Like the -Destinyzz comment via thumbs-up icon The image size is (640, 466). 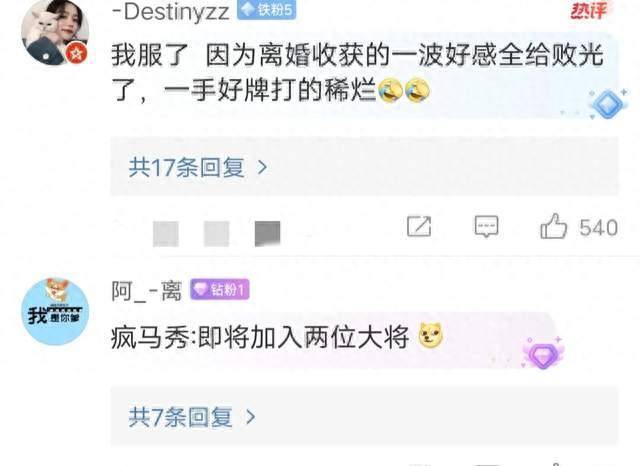click(x=553, y=226)
